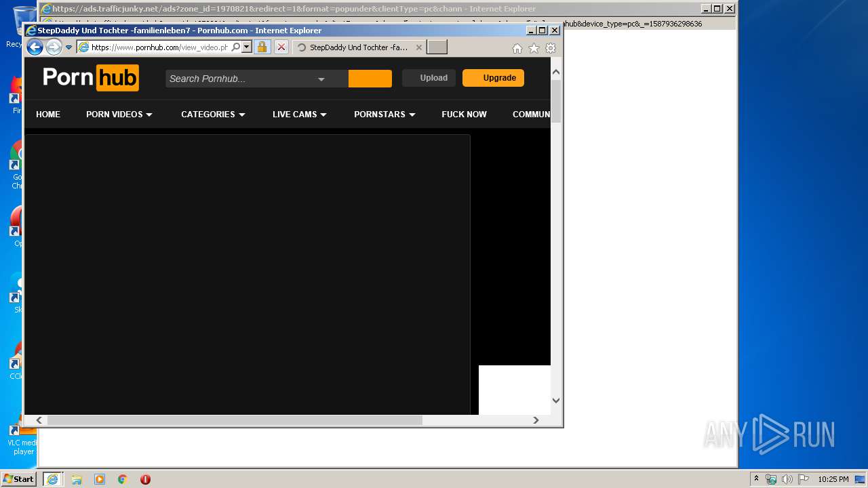Image resolution: width=868 pixels, height=488 pixels.
Task: Click the network tray icon
Action: (x=771, y=479)
